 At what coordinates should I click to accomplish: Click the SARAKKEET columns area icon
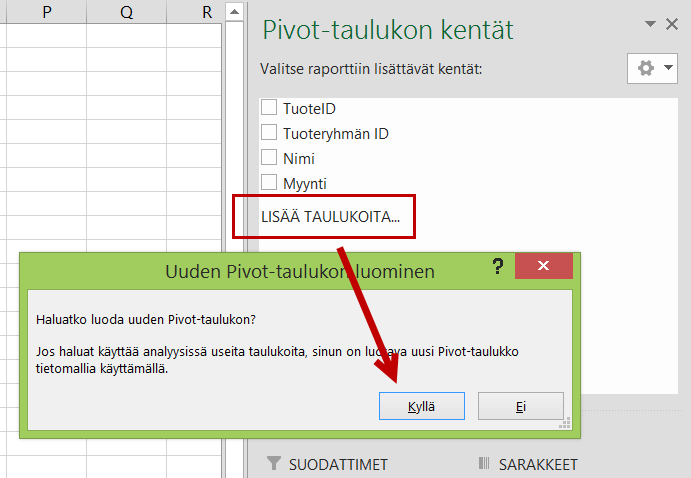[485, 464]
